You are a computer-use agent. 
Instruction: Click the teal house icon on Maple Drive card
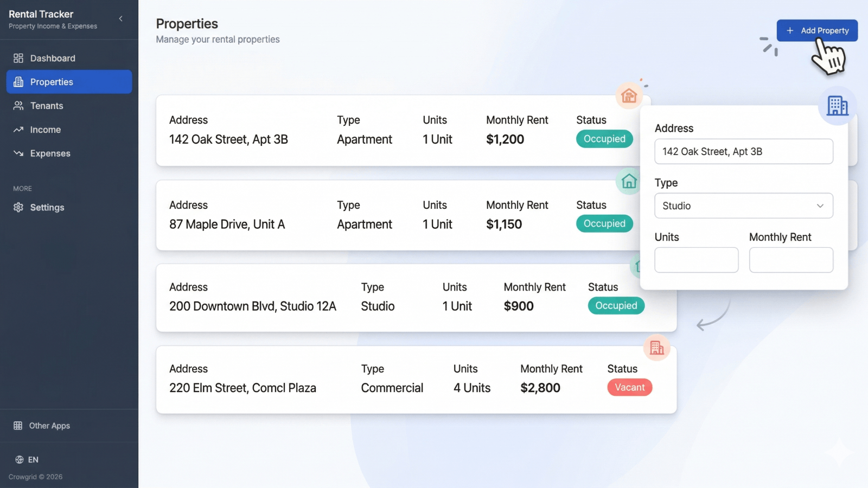coord(629,181)
